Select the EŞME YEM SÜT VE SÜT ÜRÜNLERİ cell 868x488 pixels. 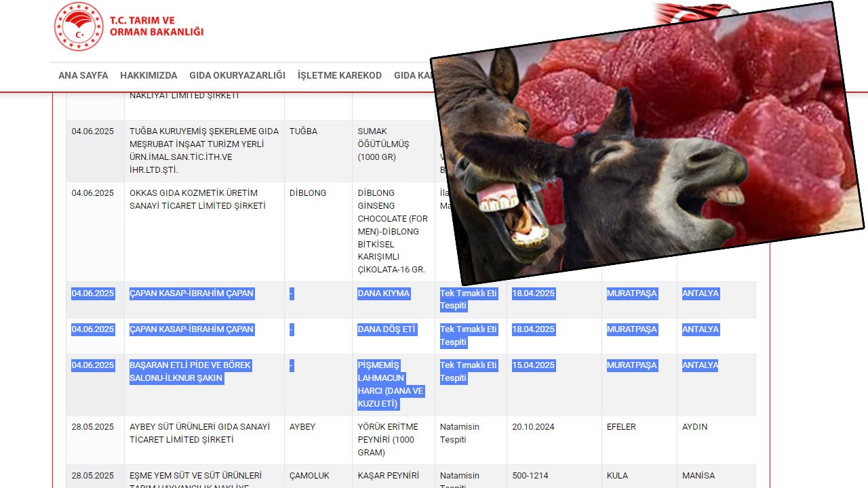tap(204, 476)
